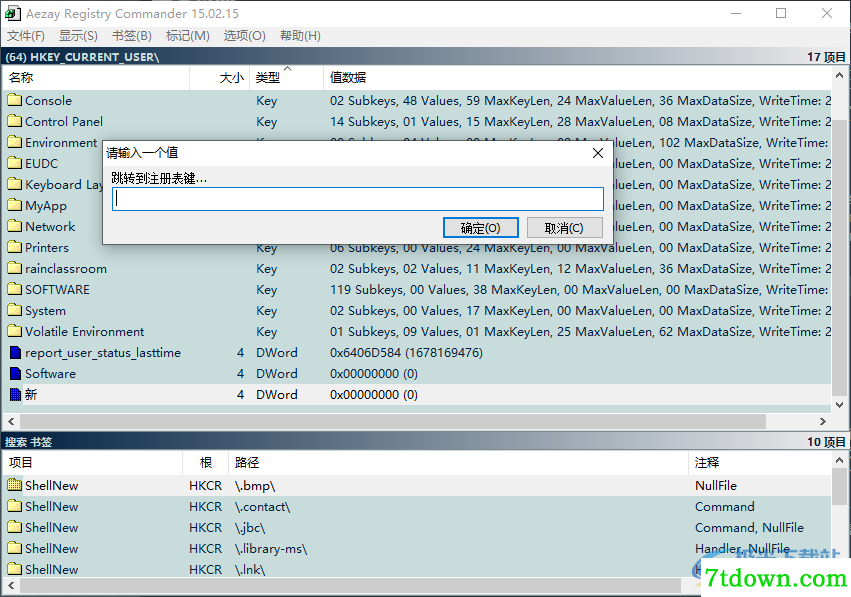This screenshot has width=851, height=597.
Task: Click the 新 DWord value icon
Action: (15, 395)
